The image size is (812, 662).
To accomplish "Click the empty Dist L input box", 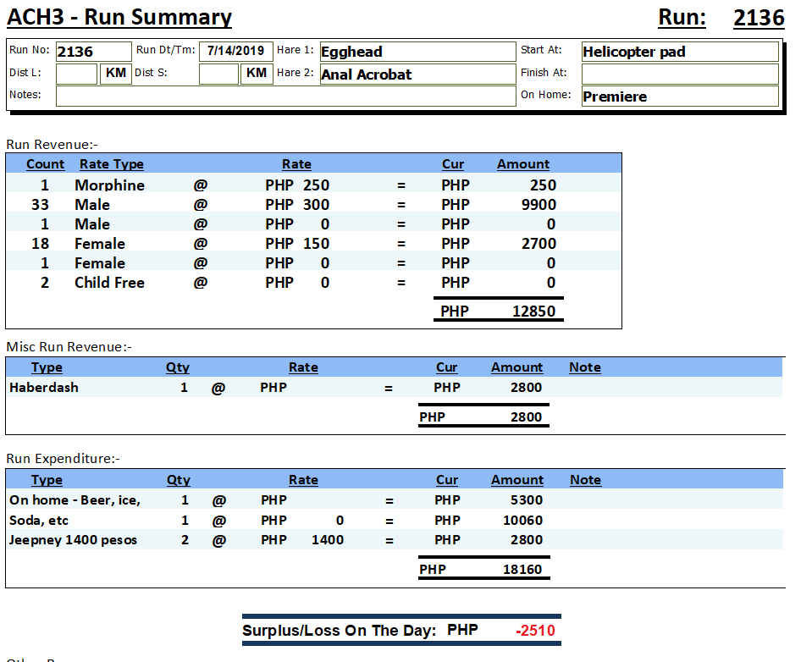I will click(x=76, y=74).
